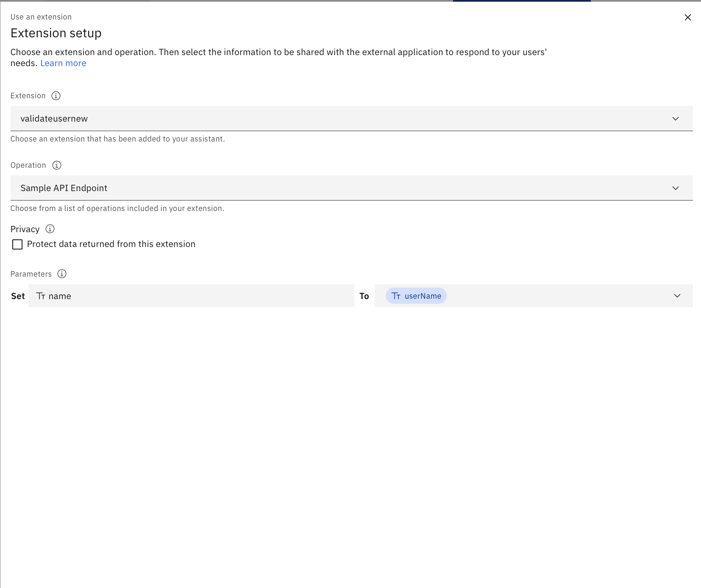Click the text-type icon inside userName chip
701x588 pixels.
point(396,296)
